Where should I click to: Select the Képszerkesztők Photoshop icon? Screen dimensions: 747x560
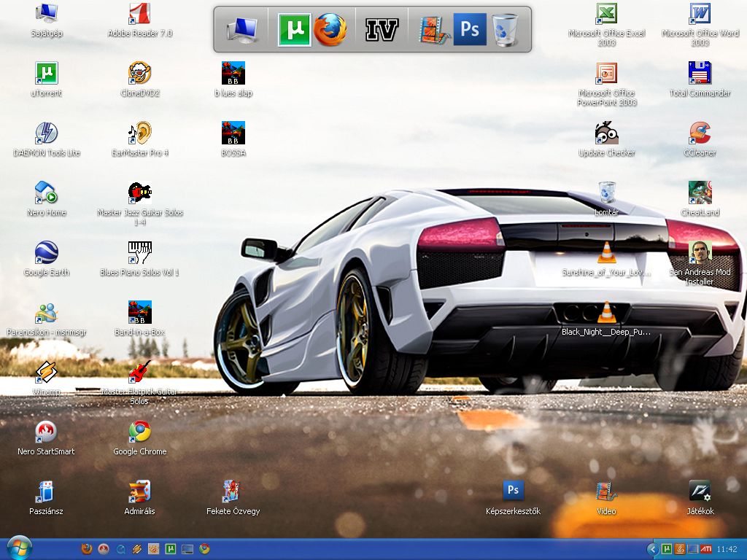513,497
